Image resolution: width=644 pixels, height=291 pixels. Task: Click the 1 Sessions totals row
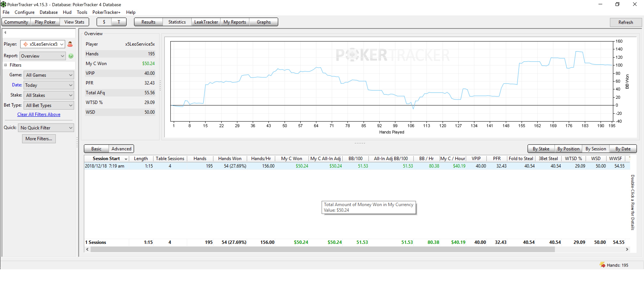click(x=357, y=242)
